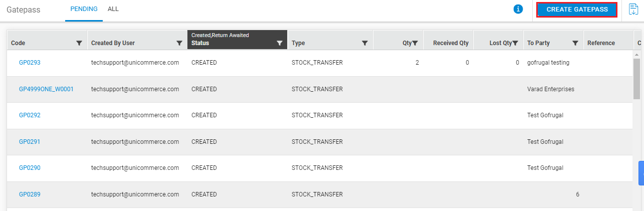Image resolution: width=644 pixels, height=211 pixels.
Task: Open the Lost Qty column filter
Action: point(515,43)
